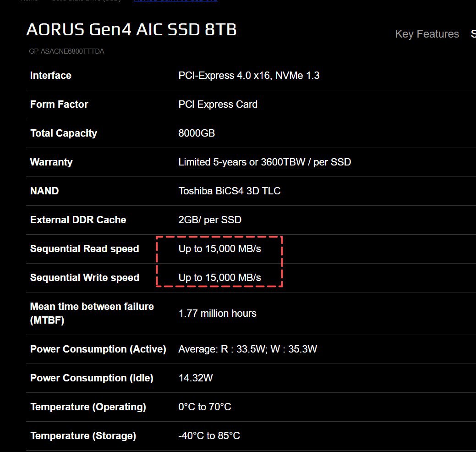The image size is (476, 452).
Task: Click the Sequential Read speed label
Action: (84, 248)
